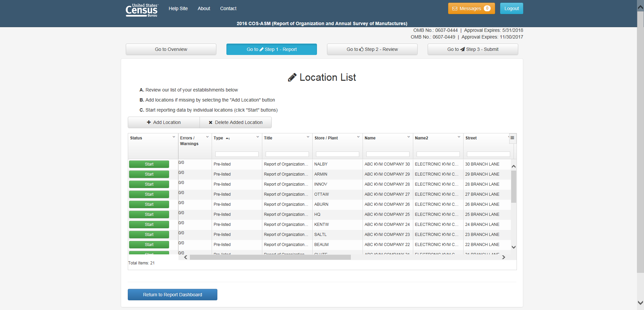Go to Step 3 - Submit tab
Screen dimensions: 644x310
(473, 49)
